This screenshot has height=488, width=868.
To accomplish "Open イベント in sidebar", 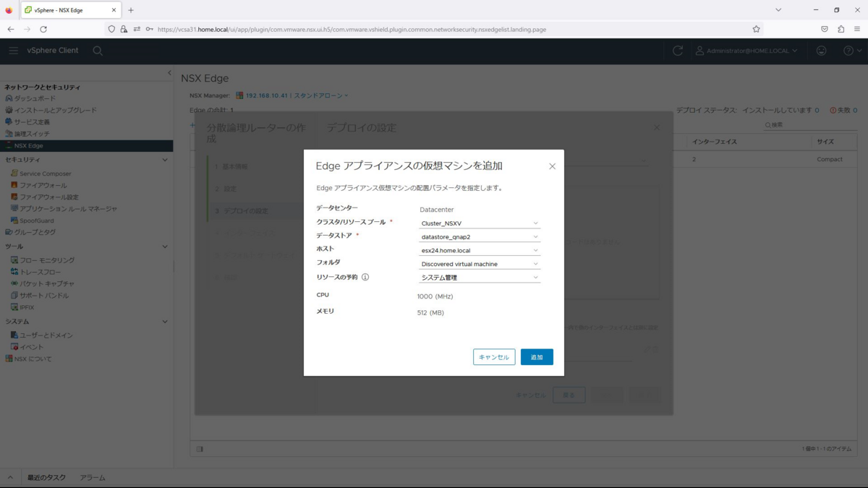I will pyautogui.click(x=31, y=347).
